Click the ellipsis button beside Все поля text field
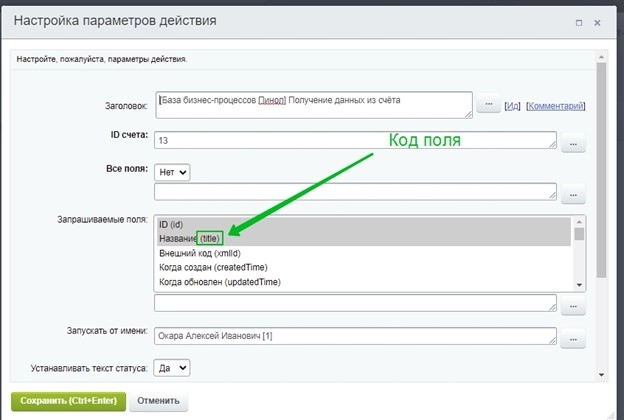This screenshot has width=624, height=420. (x=573, y=193)
